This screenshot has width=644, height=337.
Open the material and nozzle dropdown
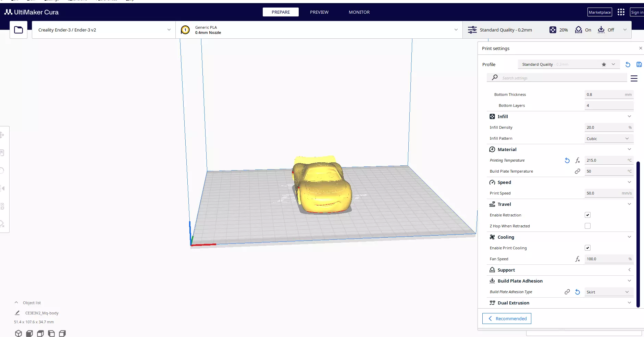pos(319,30)
